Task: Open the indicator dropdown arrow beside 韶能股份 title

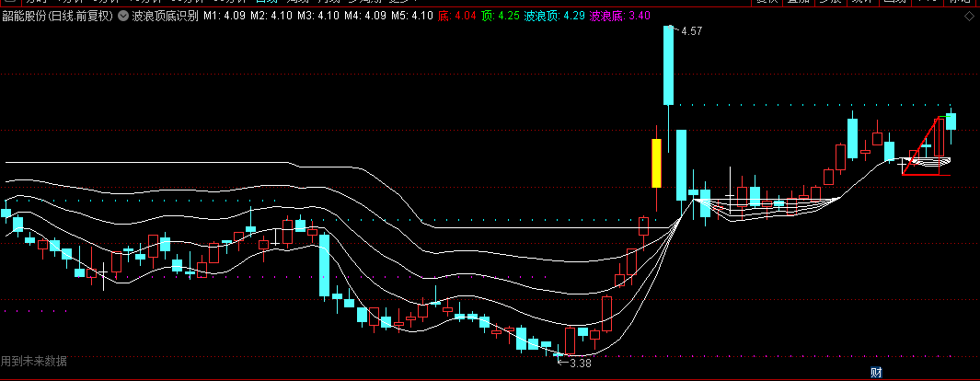Action: [x=123, y=17]
